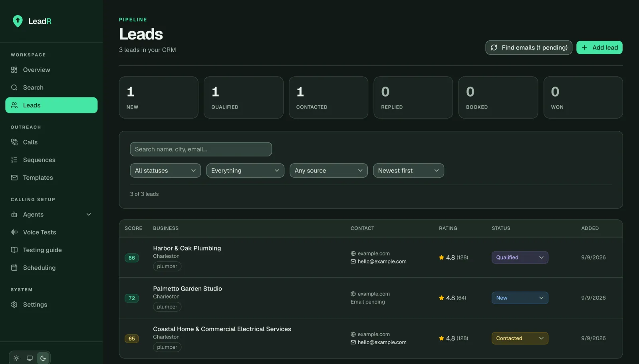Click Harbor & Oak Plumbing business name

(x=187, y=248)
